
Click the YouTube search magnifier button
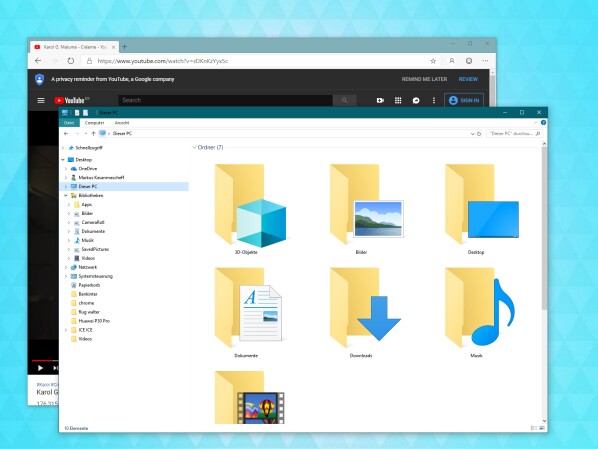(x=344, y=100)
